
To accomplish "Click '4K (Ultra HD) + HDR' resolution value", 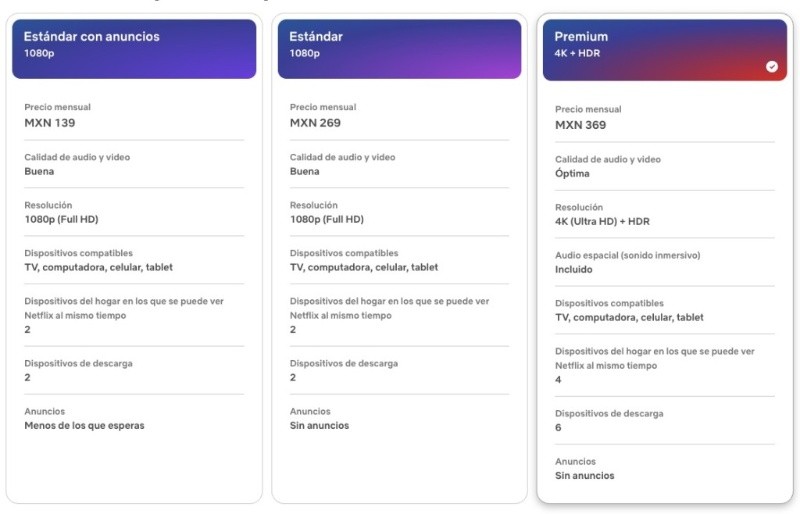I will (602, 221).
